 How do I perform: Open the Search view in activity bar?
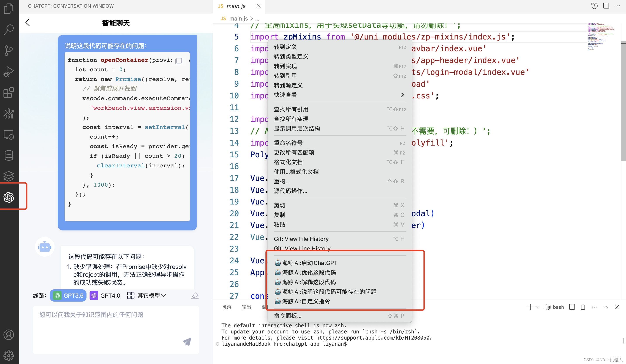pyautogui.click(x=9, y=29)
